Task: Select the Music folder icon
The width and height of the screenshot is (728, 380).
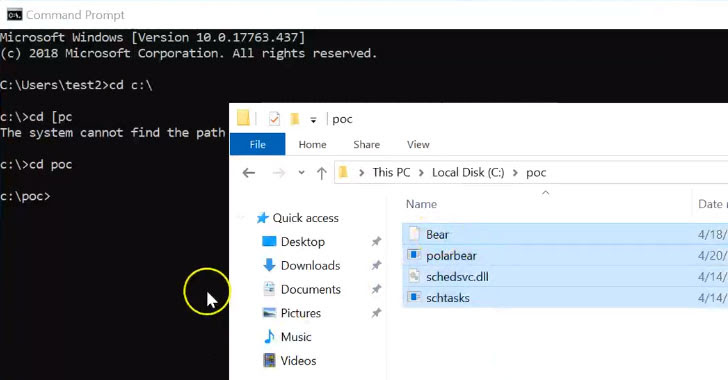Action: 269,337
